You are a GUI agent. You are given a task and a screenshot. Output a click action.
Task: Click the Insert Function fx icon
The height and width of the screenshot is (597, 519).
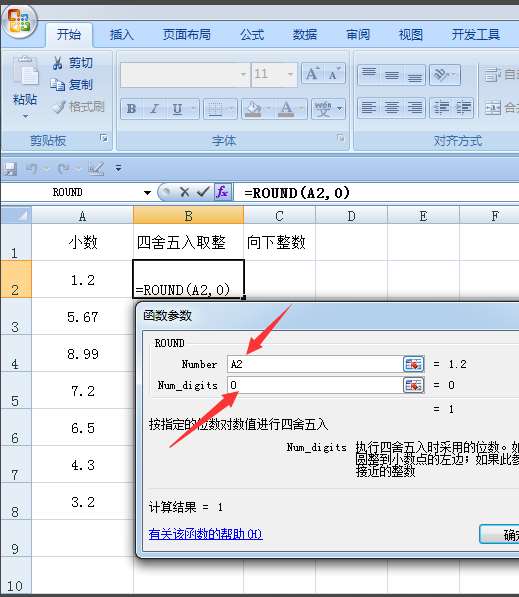point(222,192)
